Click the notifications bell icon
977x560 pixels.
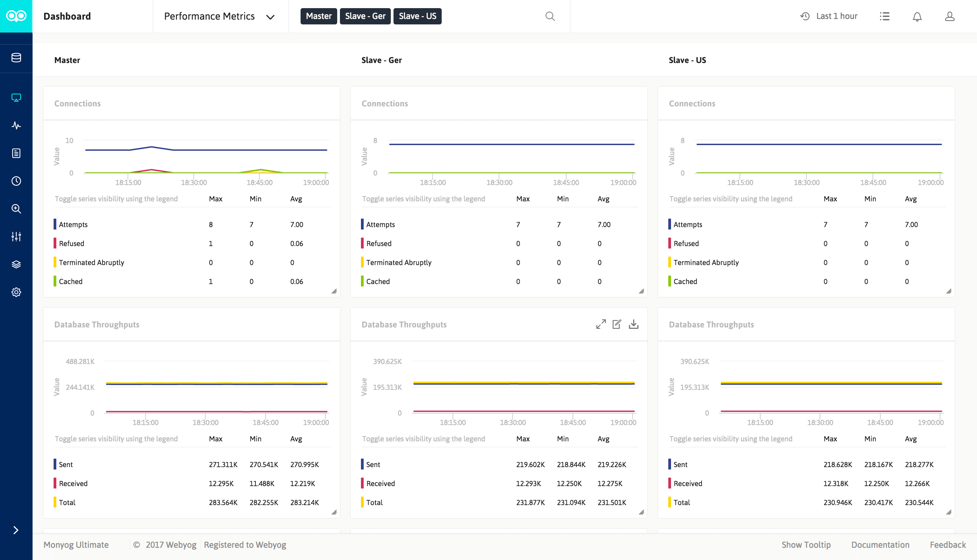coord(917,17)
